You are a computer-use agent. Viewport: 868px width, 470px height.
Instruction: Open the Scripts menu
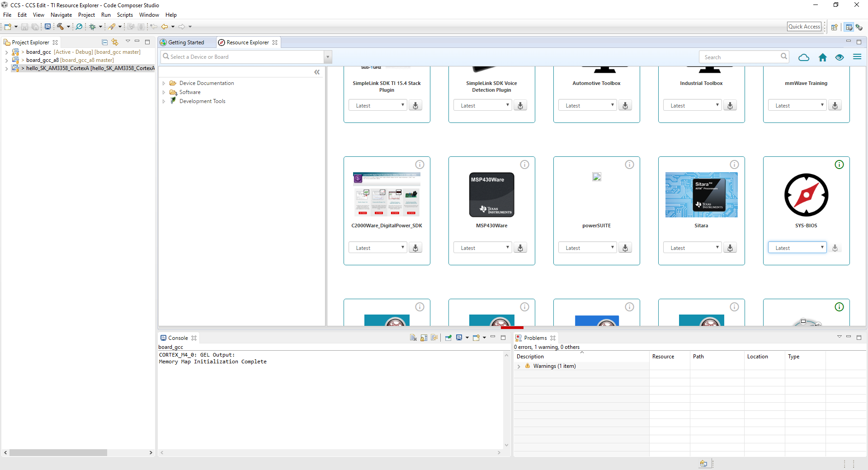pos(125,15)
